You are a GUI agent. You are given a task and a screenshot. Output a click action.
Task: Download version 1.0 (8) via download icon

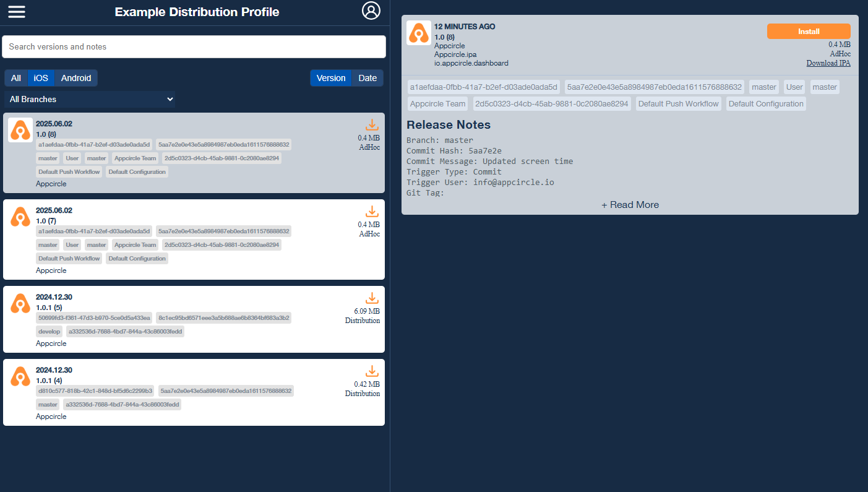tap(371, 125)
